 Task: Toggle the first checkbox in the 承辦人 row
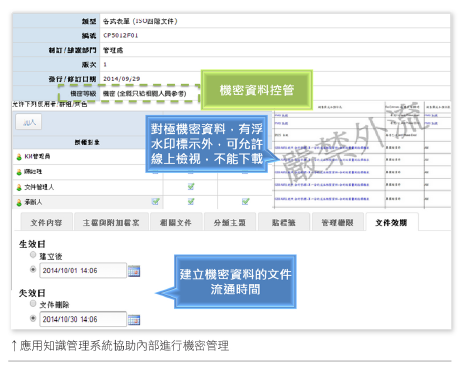click(x=155, y=202)
